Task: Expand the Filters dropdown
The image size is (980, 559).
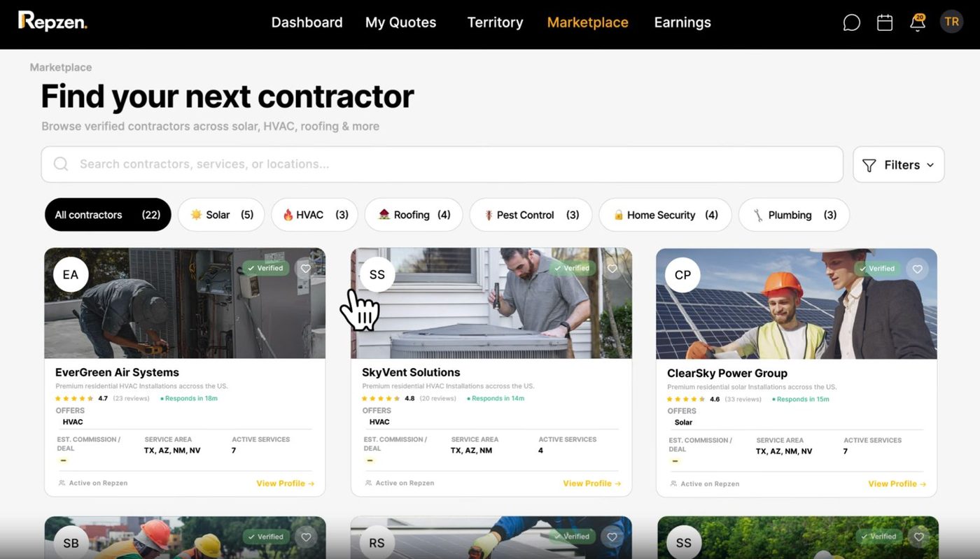Action: (898, 165)
